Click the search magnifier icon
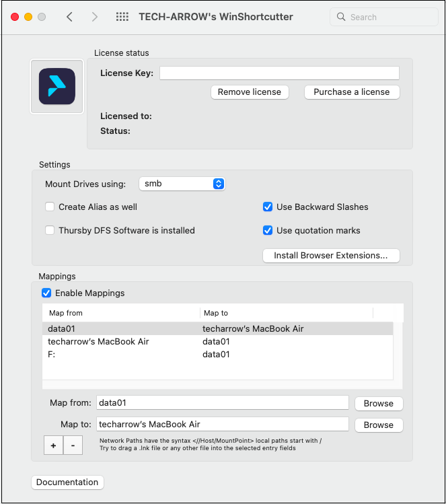 pyautogui.click(x=341, y=17)
